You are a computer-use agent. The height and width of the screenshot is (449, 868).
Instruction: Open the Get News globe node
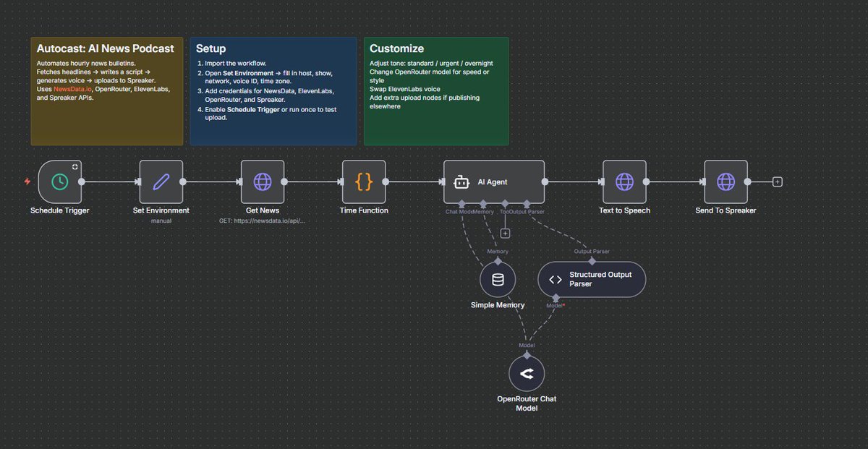pyautogui.click(x=263, y=182)
